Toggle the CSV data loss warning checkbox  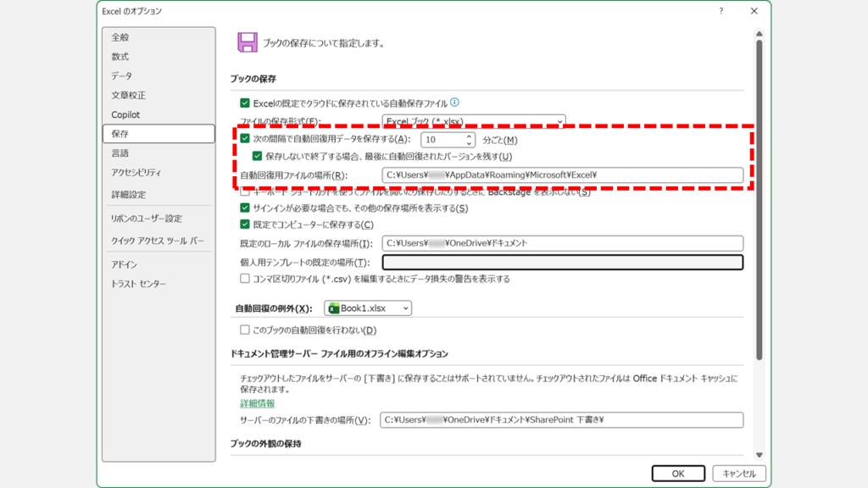click(x=245, y=278)
